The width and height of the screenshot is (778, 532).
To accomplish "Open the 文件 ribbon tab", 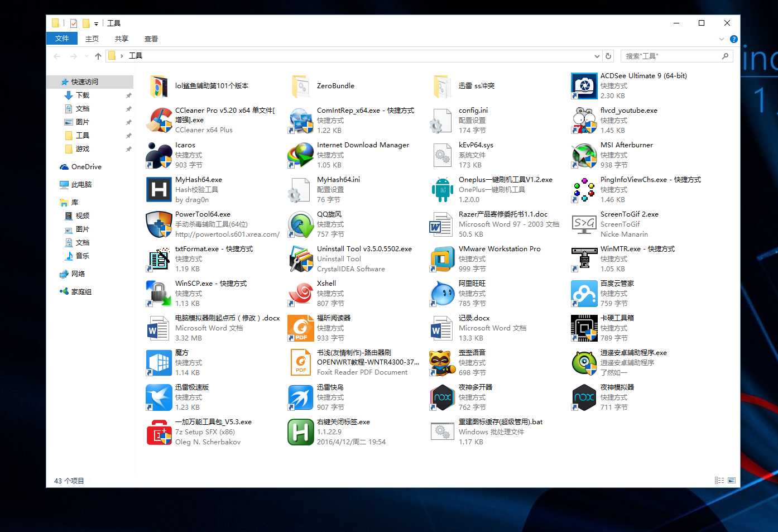I will pos(62,39).
